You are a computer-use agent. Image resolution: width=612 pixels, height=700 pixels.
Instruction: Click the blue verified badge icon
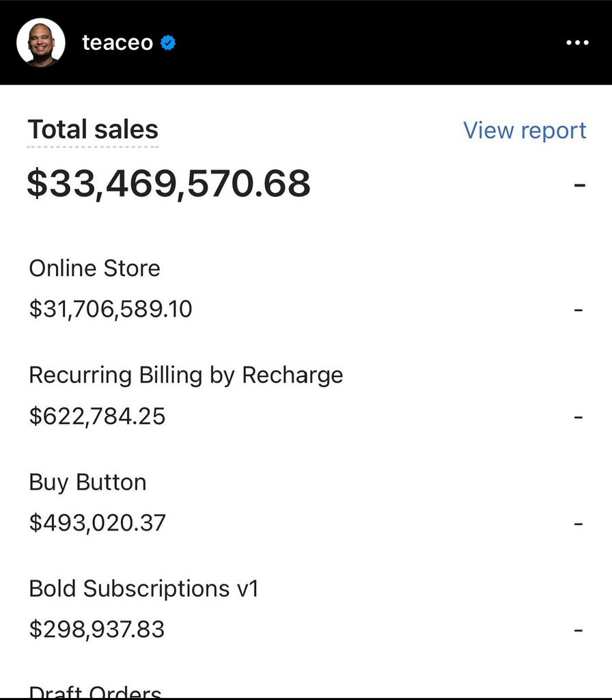[168, 43]
